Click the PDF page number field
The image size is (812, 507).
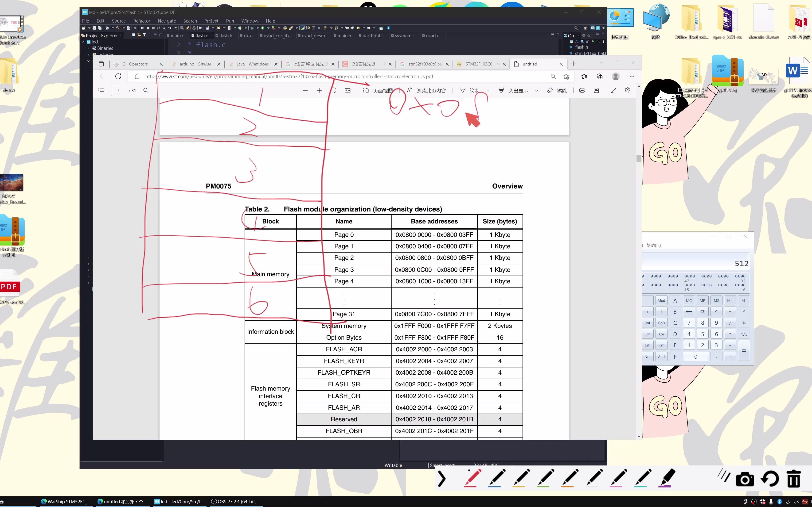[118, 90]
